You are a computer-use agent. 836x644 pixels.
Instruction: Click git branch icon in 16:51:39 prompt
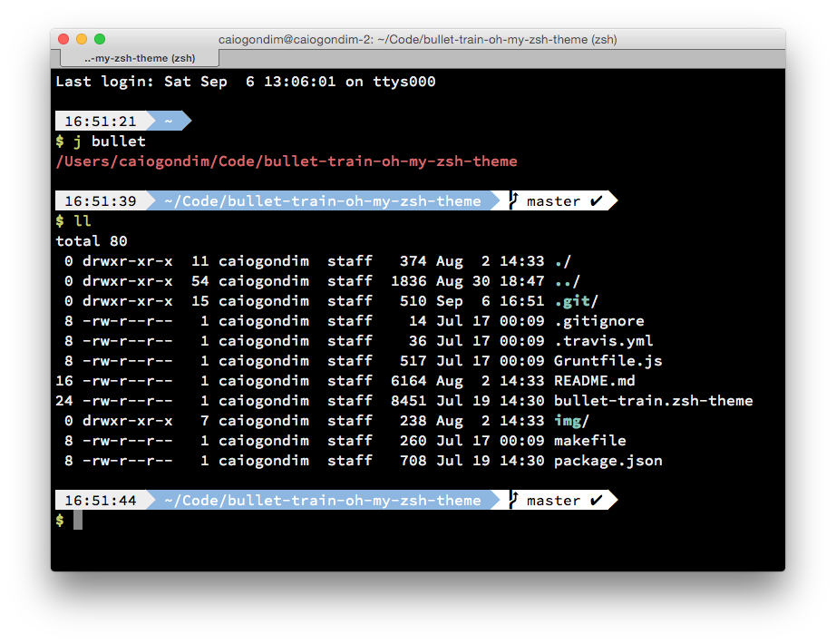tap(513, 200)
